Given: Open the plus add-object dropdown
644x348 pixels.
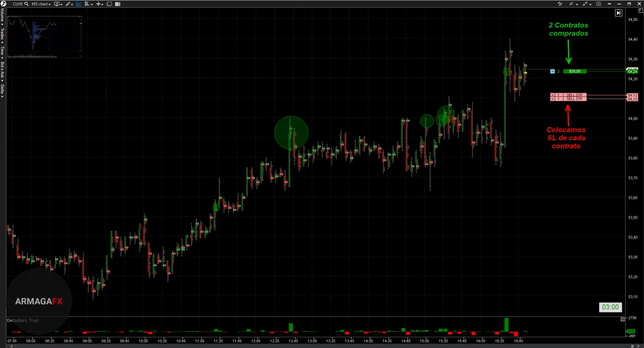Looking at the screenshot, I should pyautogui.click(x=99, y=4).
